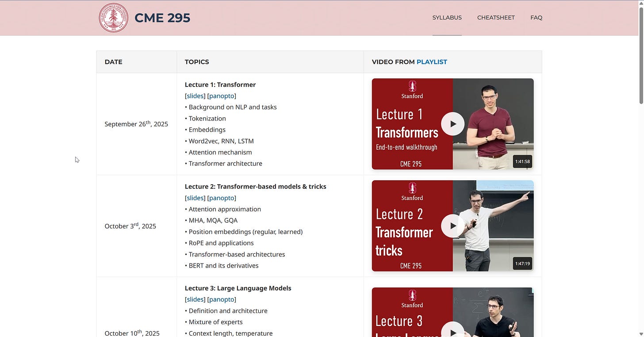644x337 pixels.
Task: Click 'Lecture 2: Transformer-based models & tricks' heading
Action: pyautogui.click(x=256, y=186)
